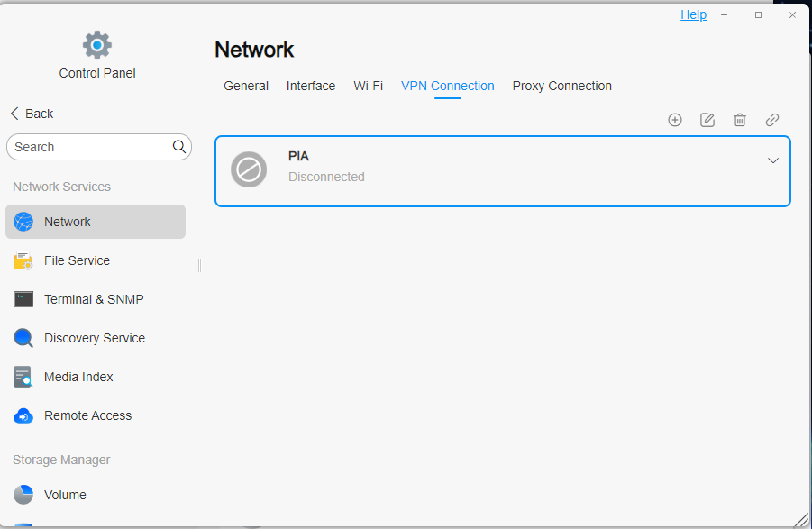812x529 pixels.
Task: Minimize the Control Panel window
Action: pyautogui.click(x=724, y=15)
